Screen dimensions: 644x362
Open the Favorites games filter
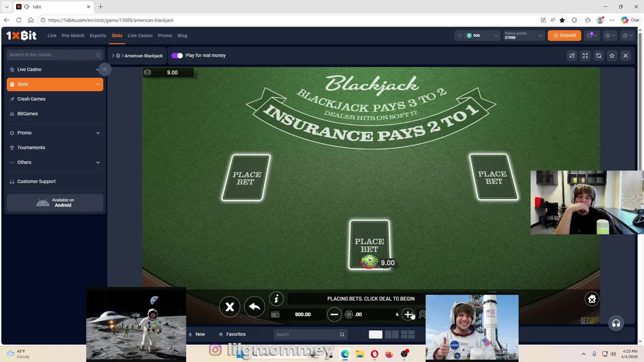coord(232,334)
